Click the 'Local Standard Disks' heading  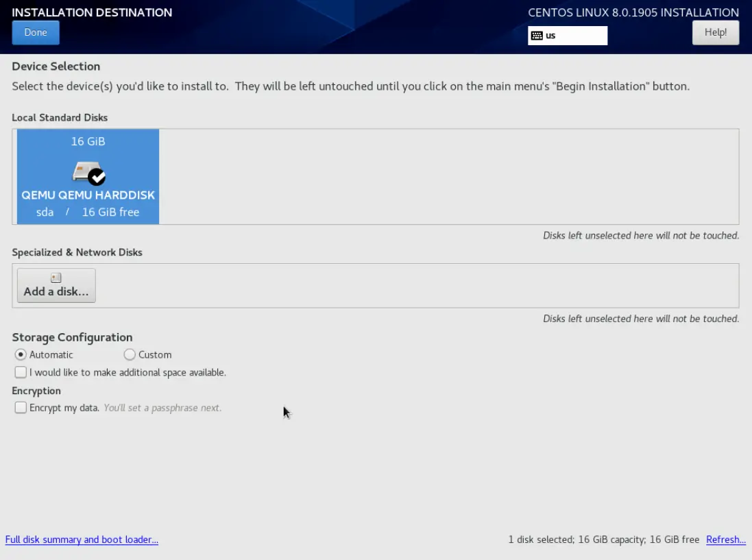click(x=60, y=117)
